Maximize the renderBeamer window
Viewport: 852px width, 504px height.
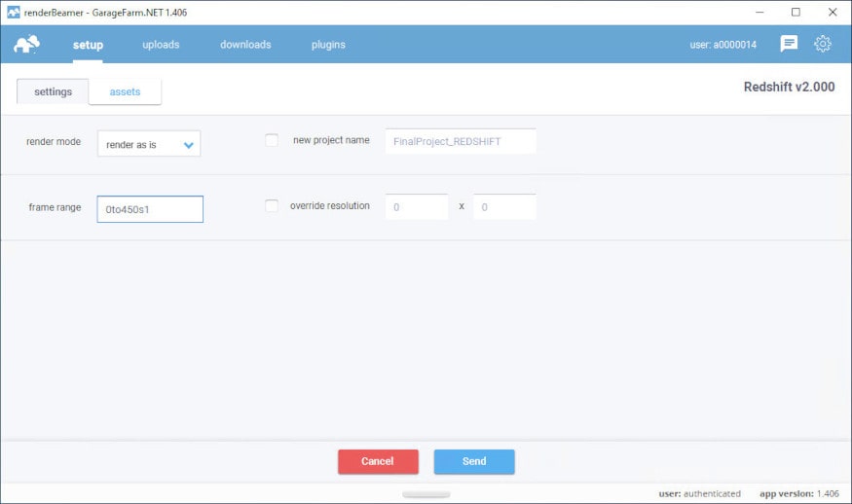point(796,12)
